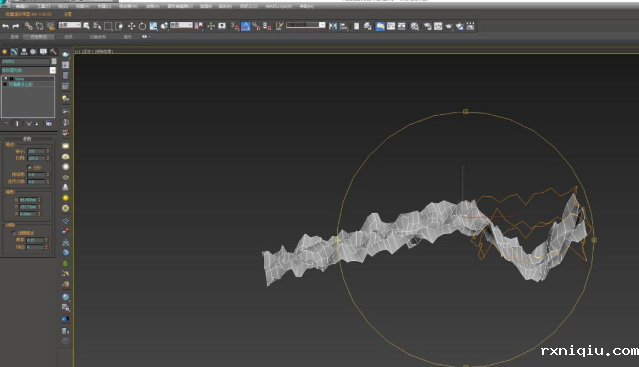Click the Noise Seed value field
This screenshot has width=639, height=367.
point(36,151)
